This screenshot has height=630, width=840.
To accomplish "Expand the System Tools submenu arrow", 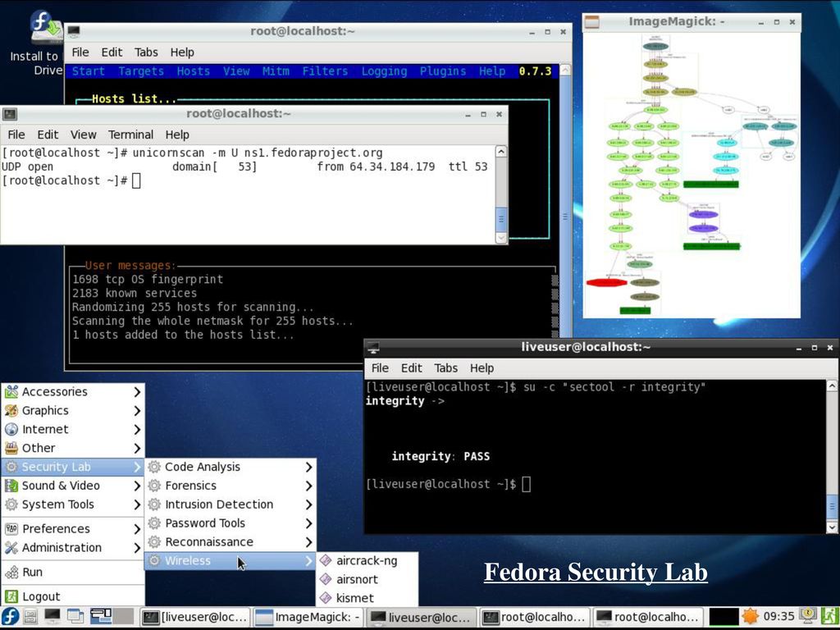I will (137, 504).
